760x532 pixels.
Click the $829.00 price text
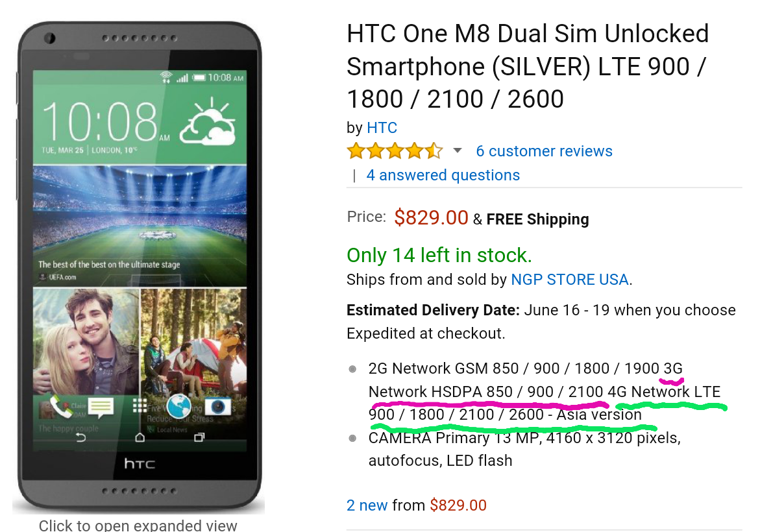pos(431,217)
